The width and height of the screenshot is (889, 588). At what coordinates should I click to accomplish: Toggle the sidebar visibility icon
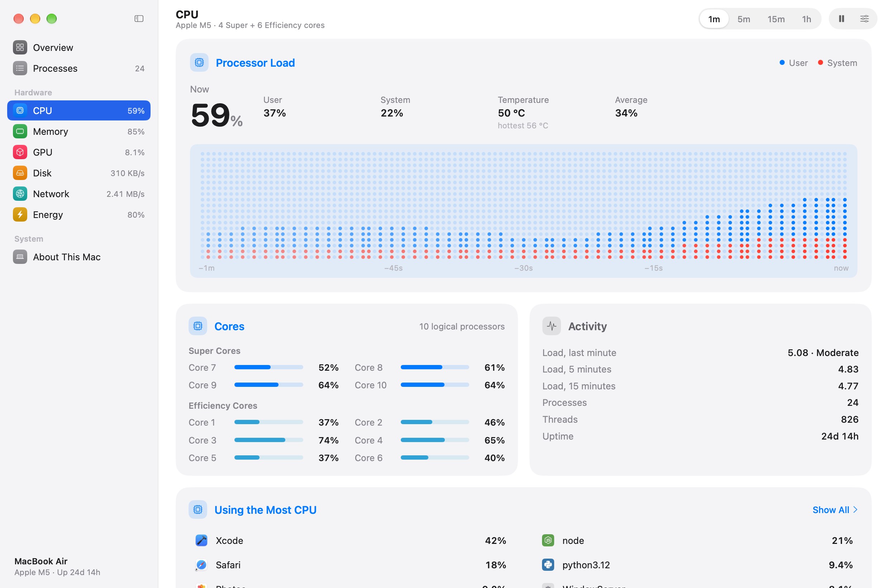(139, 18)
